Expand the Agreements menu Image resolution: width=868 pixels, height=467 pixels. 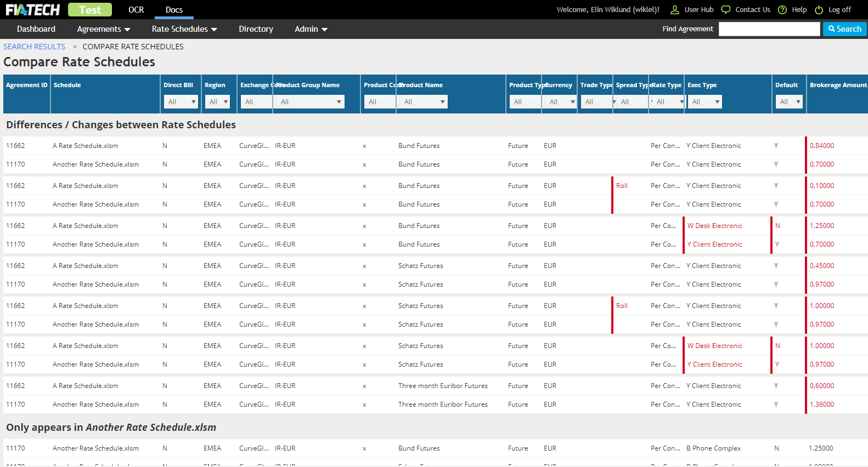104,29
